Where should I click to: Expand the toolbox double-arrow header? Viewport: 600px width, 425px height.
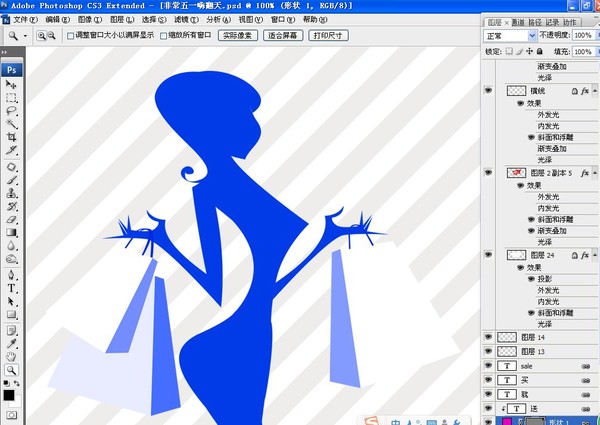tap(4, 52)
